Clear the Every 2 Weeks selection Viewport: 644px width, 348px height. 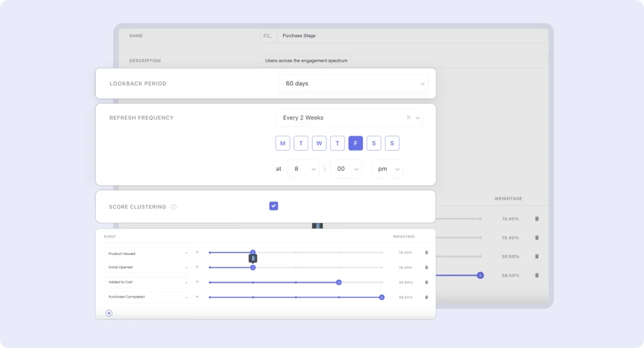408,117
